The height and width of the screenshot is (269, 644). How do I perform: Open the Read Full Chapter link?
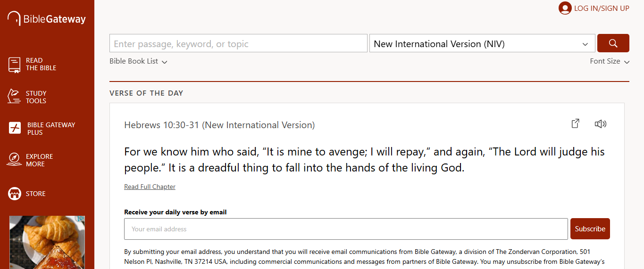pyautogui.click(x=150, y=187)
